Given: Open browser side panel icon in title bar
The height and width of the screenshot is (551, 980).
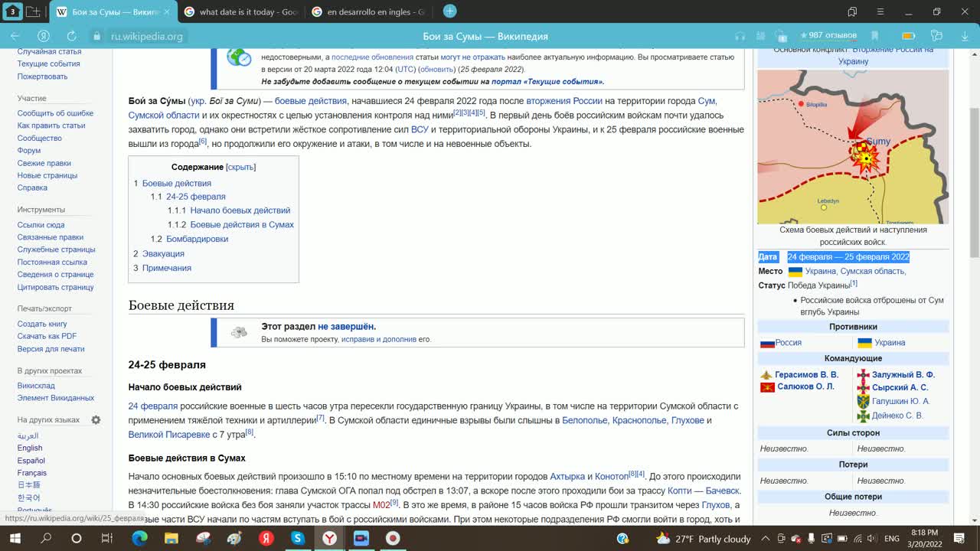Looking at the screenshot, I should pyautogui.click(x=853, y=11).
